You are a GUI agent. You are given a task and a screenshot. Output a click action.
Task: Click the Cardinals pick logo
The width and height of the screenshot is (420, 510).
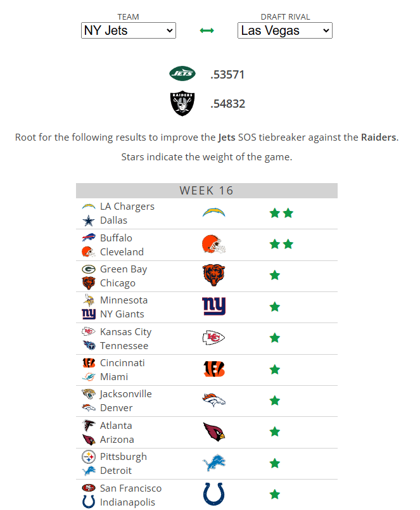(x=214, y=432)
